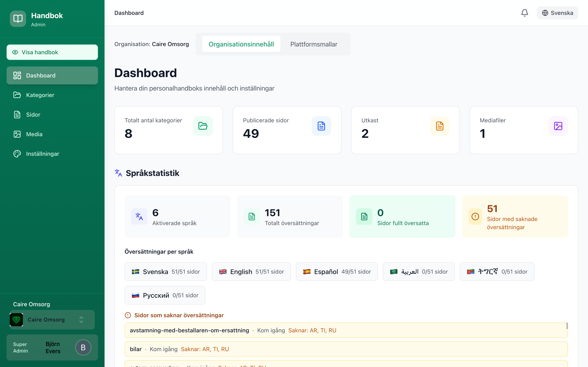The image size is (588, 367).
Task: Click the notification bell icon
Action: (x=524, y=13)
